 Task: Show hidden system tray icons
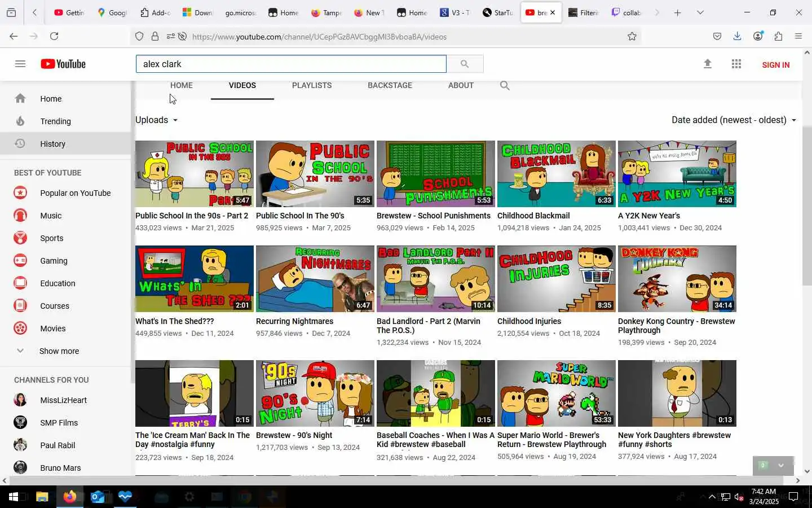(x=712, y=497)
